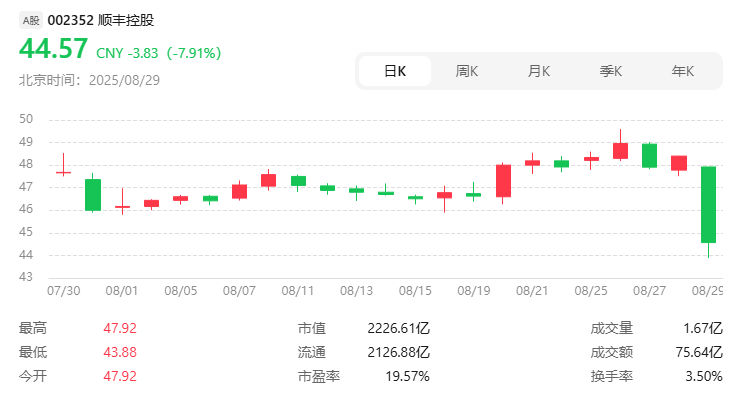Click the change value -3.83 (-7.91%)
Image resolution: width=746 pixels, height=397 pixels.
(175, 53)
